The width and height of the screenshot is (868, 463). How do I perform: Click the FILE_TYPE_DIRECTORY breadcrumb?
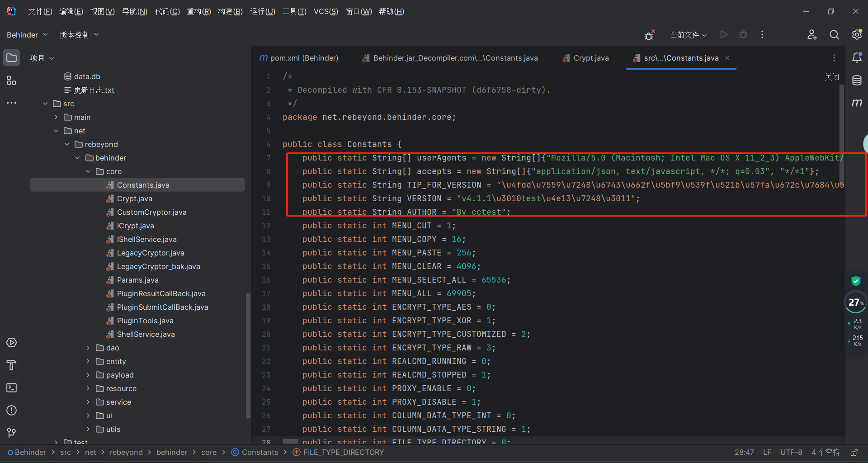pyautogui.click(x=339, y=452)
